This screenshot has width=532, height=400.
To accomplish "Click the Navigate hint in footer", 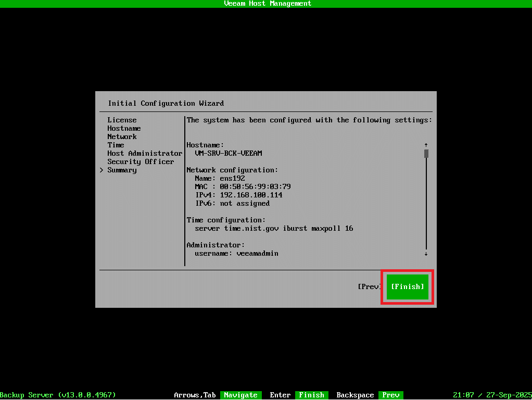I will point(240,395).
